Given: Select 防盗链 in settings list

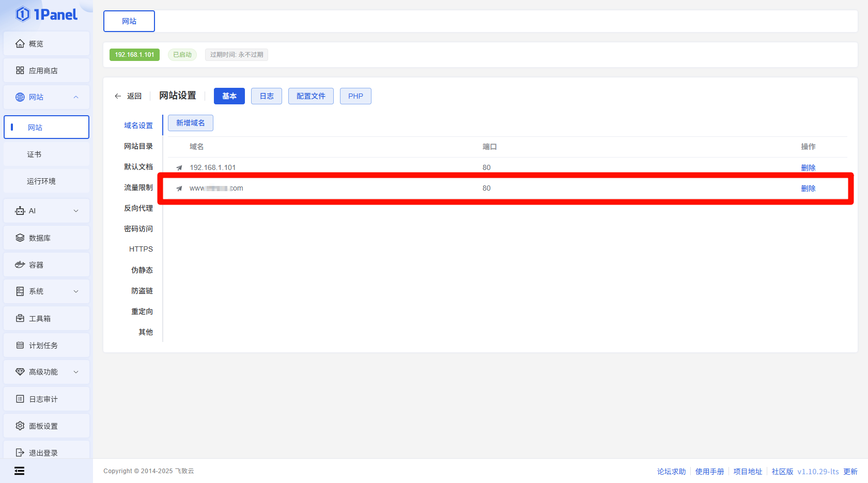Looking at the screenshot, I should (x=142, y=291).
